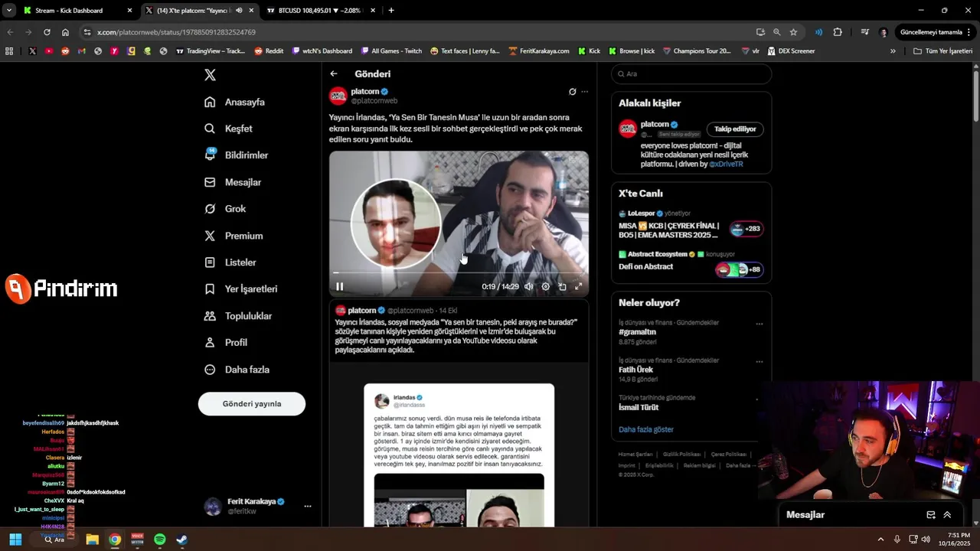This screenshot has width=980, height=551.
Task: Open Steam from the taskbar
Action: [x=182, y=540]
